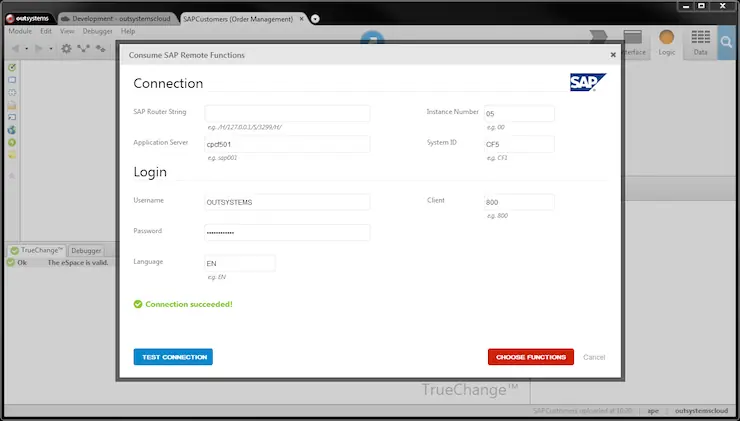Click the SAP logo in the dialog

[x=588, y=82]
